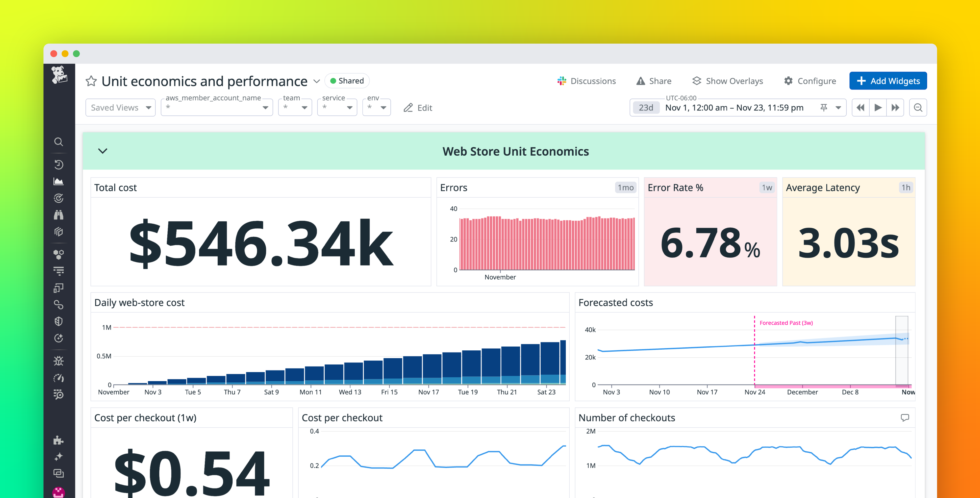Open the team filter dropdown
The width and height of the screenshot is (980, 498).
click(x=295, y=107)
